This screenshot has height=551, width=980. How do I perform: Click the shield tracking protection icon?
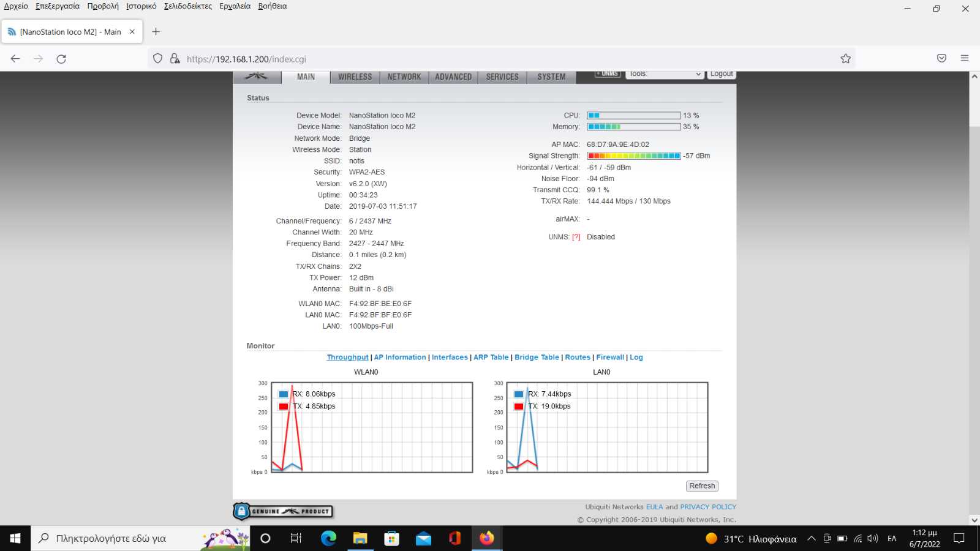click(x=157, y=59)
